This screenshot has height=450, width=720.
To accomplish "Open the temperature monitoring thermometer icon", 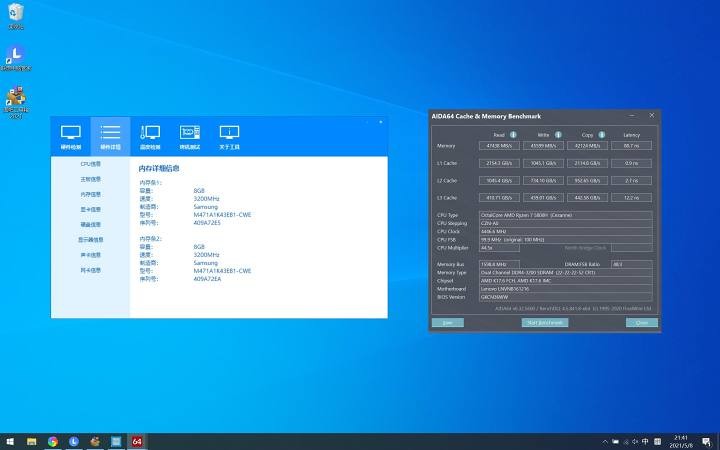I will click(150, 137).
